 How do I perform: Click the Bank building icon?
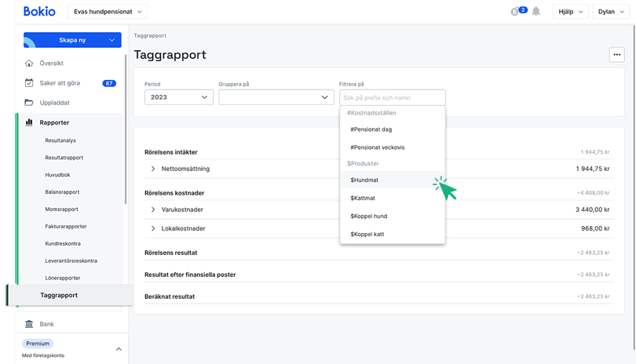click(x=29, y=324)
